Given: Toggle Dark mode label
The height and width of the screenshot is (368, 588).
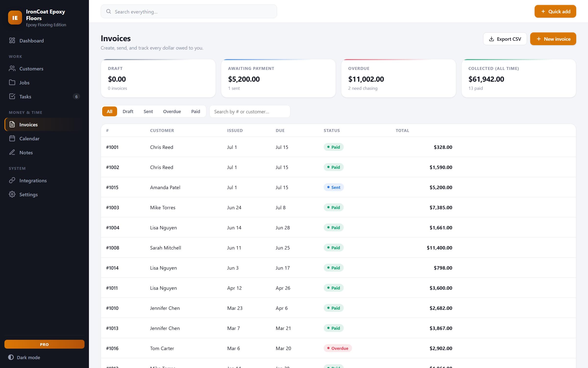Looking at the screenshot, I should coord(28,357).
